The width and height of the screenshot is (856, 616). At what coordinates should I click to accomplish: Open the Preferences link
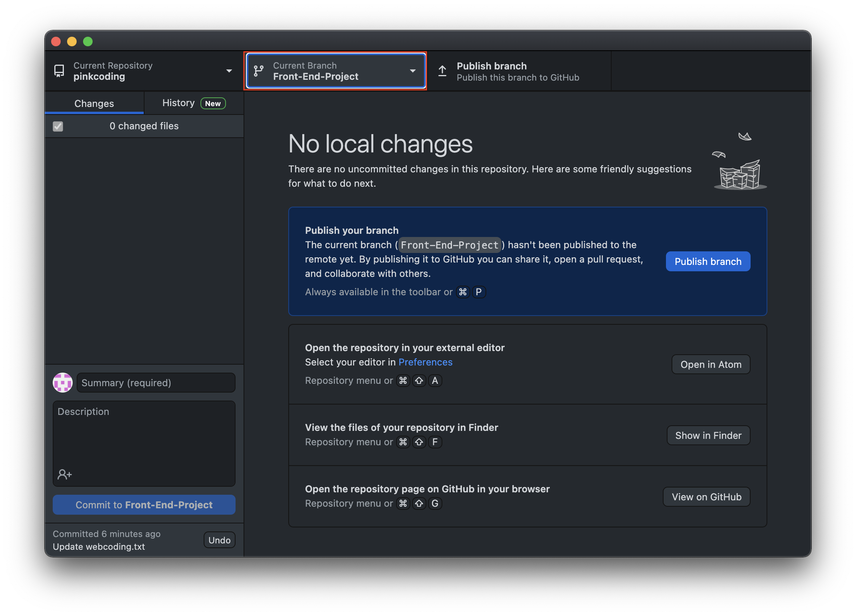tap(425, 362)
